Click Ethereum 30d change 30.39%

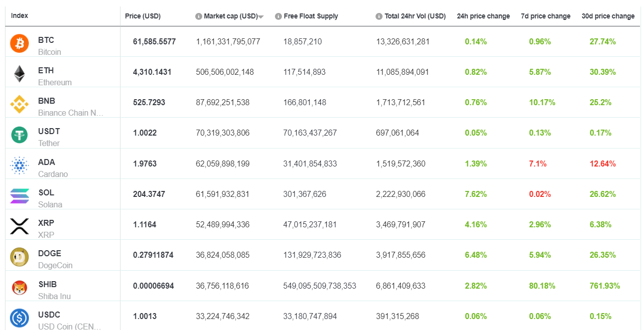[603, 72]
